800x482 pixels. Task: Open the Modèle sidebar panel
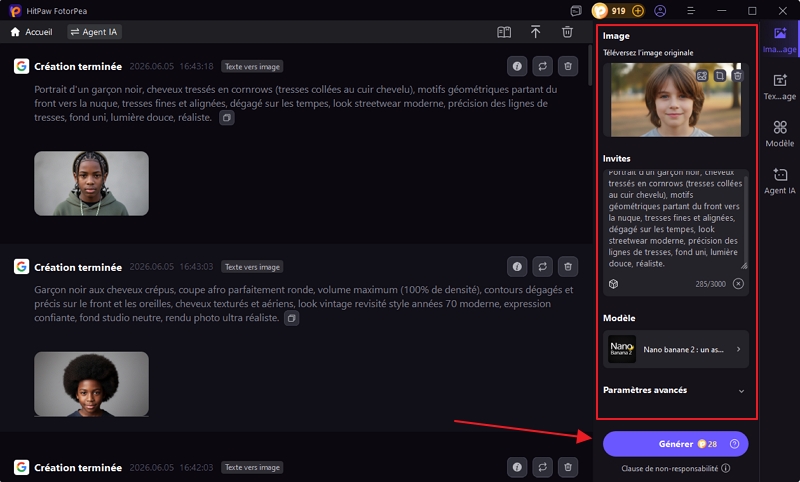780,134
